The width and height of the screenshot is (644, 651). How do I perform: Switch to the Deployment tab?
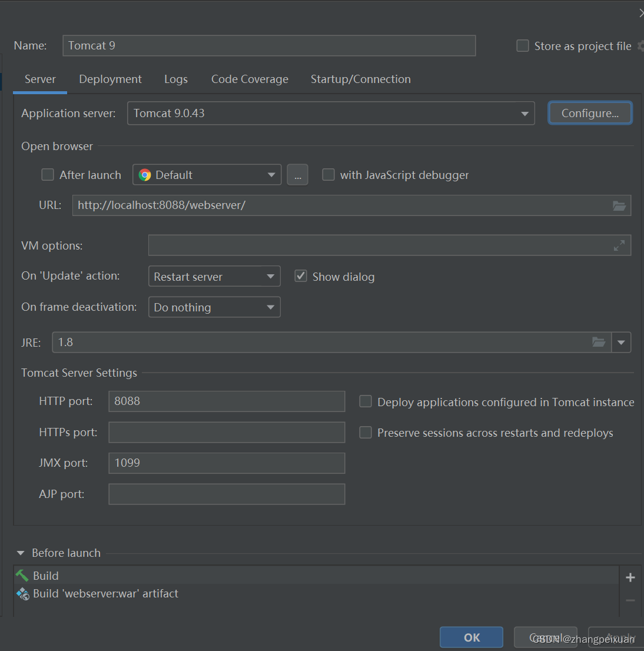(111, 79)
